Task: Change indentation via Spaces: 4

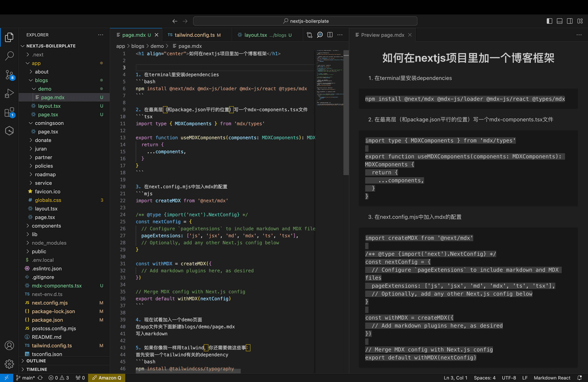Action: (485, 378)
